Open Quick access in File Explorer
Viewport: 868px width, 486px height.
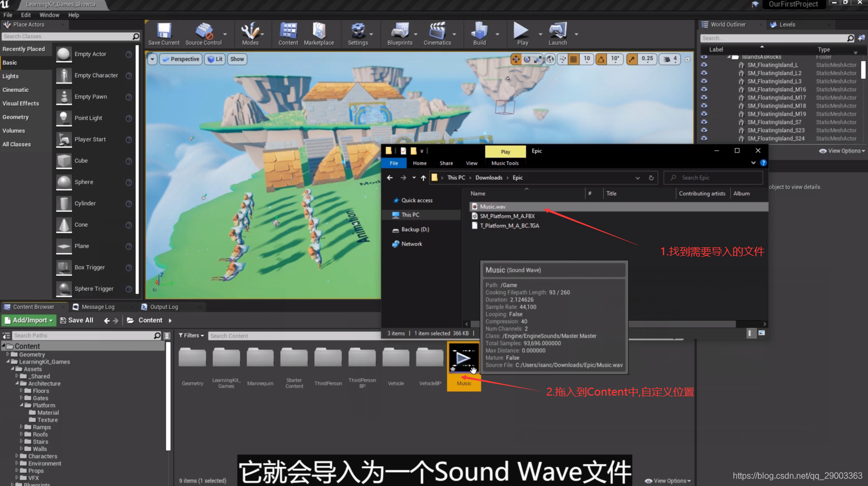[416, 200]
